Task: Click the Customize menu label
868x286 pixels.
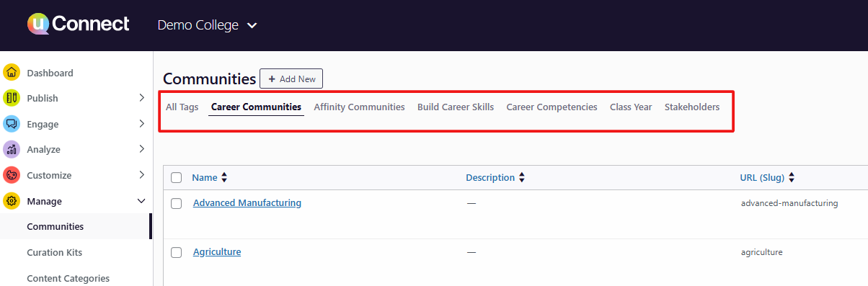Action: coord(49,175)
